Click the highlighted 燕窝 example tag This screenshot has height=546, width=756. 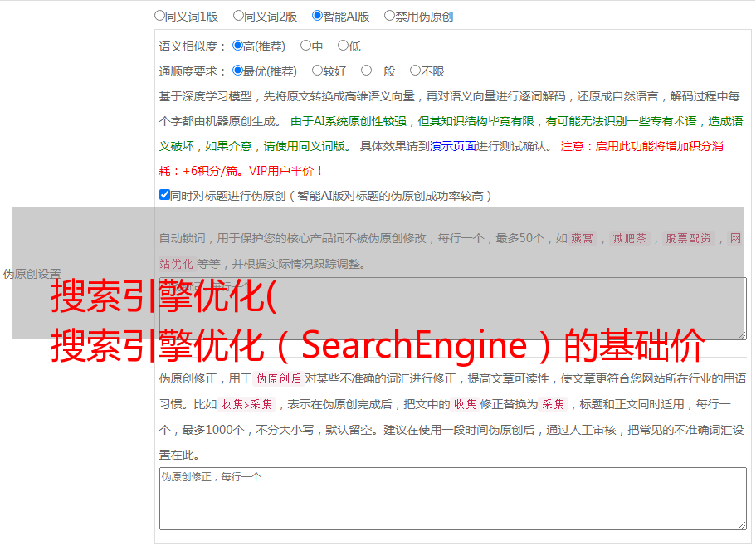point(583,239)
